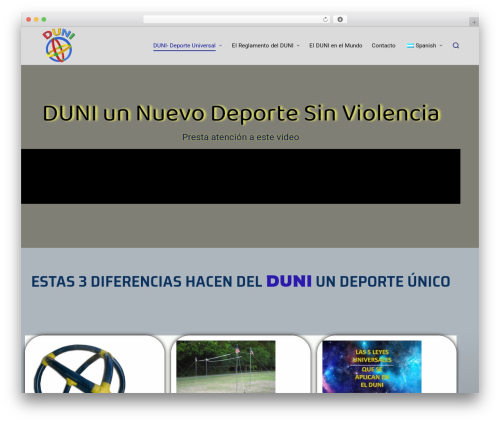Image resolution: width=500 pixels, height=423 pixels.
Task: Click the browser download icon beside address bar
Action: coord(340,20)
